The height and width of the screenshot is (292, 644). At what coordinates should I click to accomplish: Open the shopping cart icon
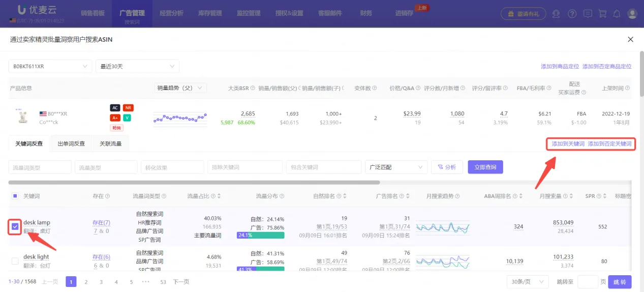click(603, 13)
